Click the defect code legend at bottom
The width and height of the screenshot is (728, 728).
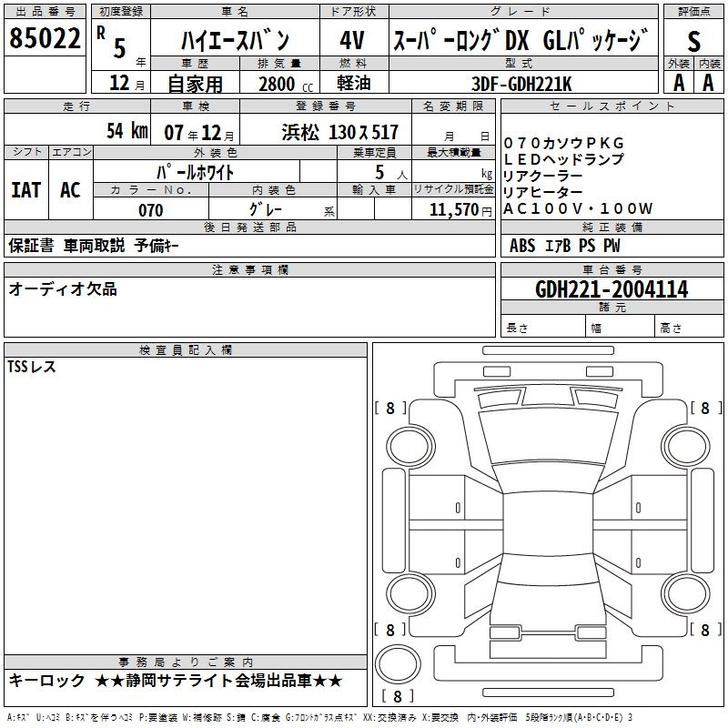click(320, 717)
